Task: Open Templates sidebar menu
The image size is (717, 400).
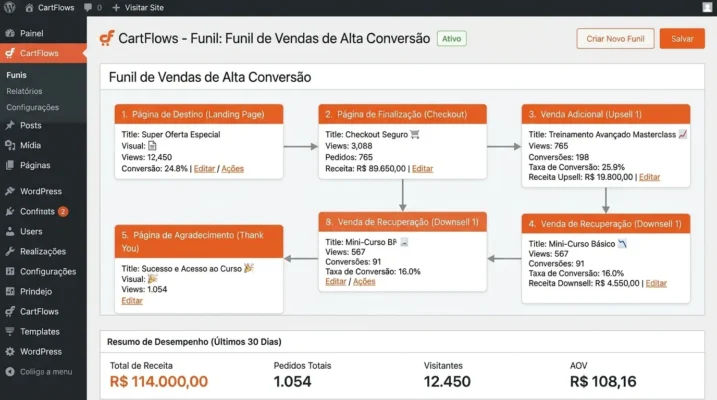Action: (x=43, y=332)
